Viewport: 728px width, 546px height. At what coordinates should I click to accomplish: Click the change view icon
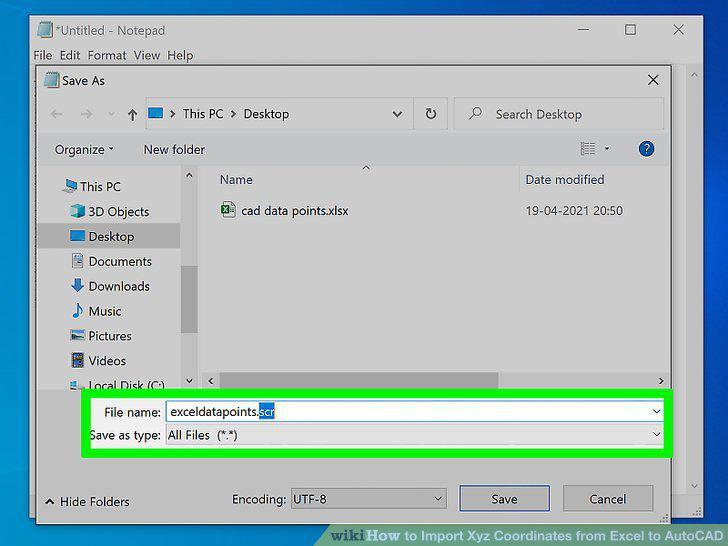(x=588, y=149)
